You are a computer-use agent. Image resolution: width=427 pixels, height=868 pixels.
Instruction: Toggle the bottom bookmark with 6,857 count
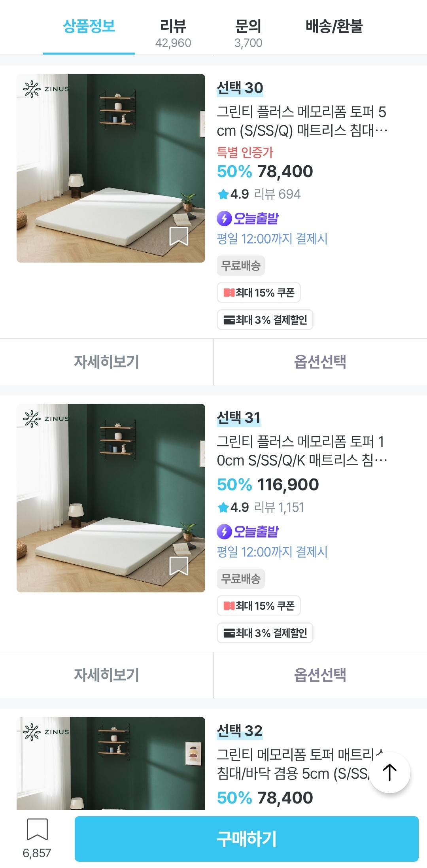coord(37,829)
